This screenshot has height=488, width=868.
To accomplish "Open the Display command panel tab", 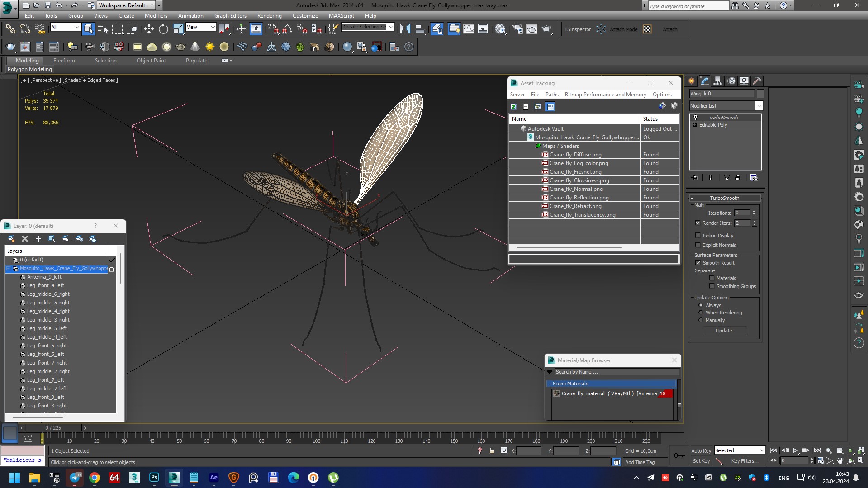I will click(x=744, y=81).
